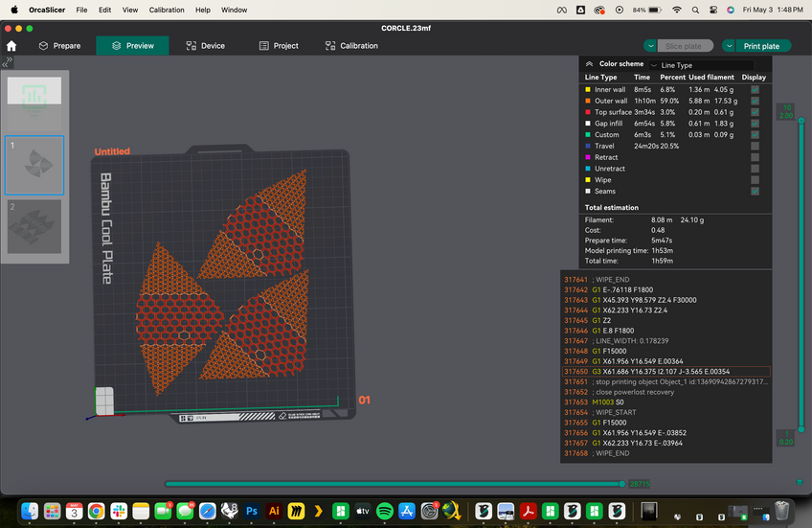The image size is (812, 528).
Task: Open the Slice plate dropdown arrow
Action: point(650,46)
